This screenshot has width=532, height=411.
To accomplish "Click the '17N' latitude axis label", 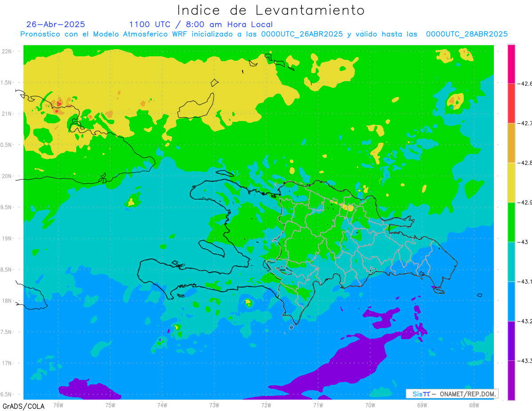I will coord(7,363).
